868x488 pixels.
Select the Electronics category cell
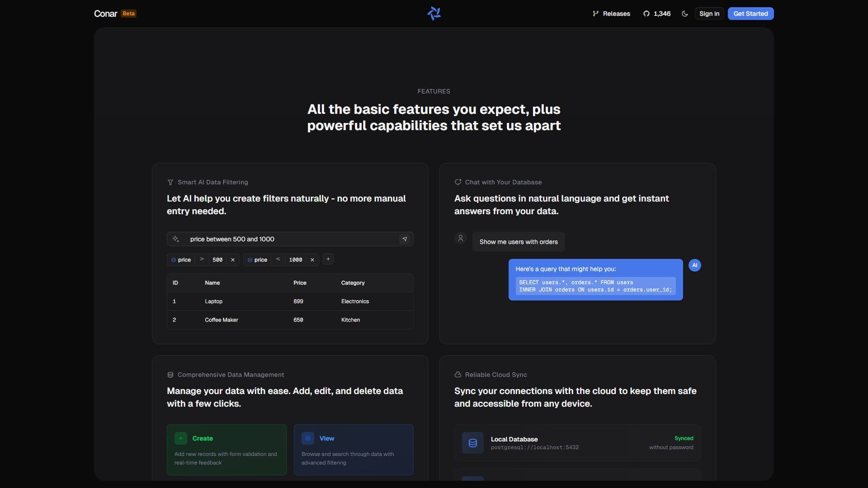[x=355, y=301]
